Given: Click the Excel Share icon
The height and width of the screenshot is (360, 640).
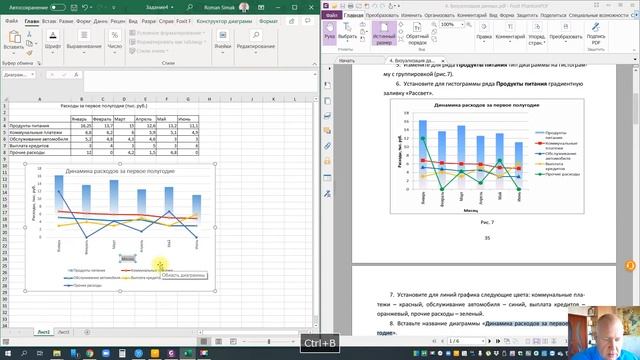Looking at the screenshot, I should coord(291,21).
